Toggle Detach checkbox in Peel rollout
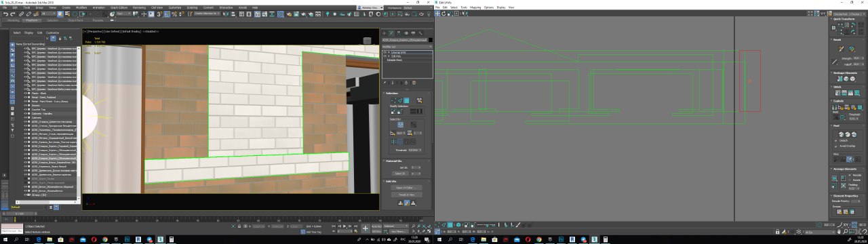 click(x=836, y=140)
